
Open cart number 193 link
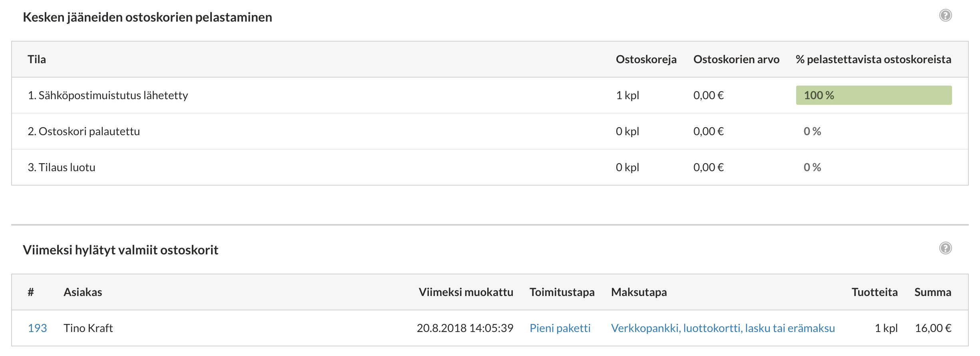[37, 328]
